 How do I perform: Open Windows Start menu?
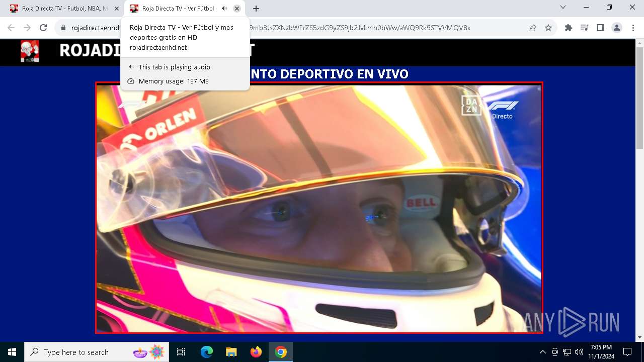coord(12,352)
